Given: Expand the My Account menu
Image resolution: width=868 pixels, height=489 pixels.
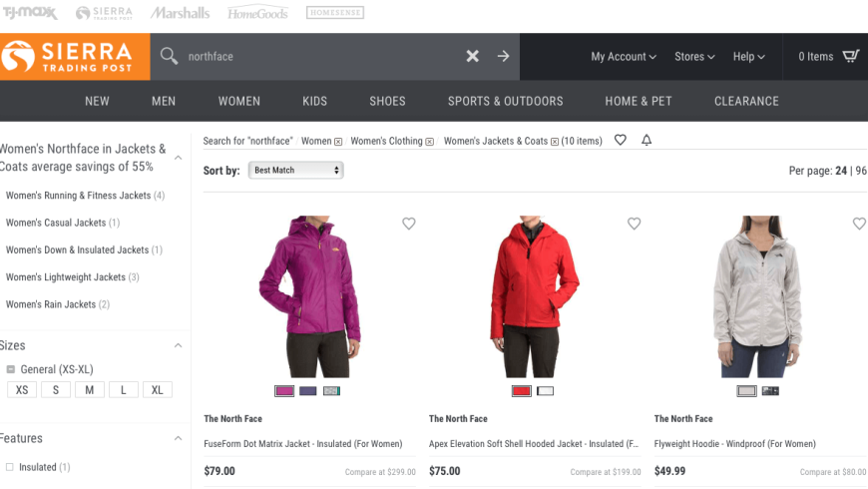Looking at the screenshot, I should point(624,57).
